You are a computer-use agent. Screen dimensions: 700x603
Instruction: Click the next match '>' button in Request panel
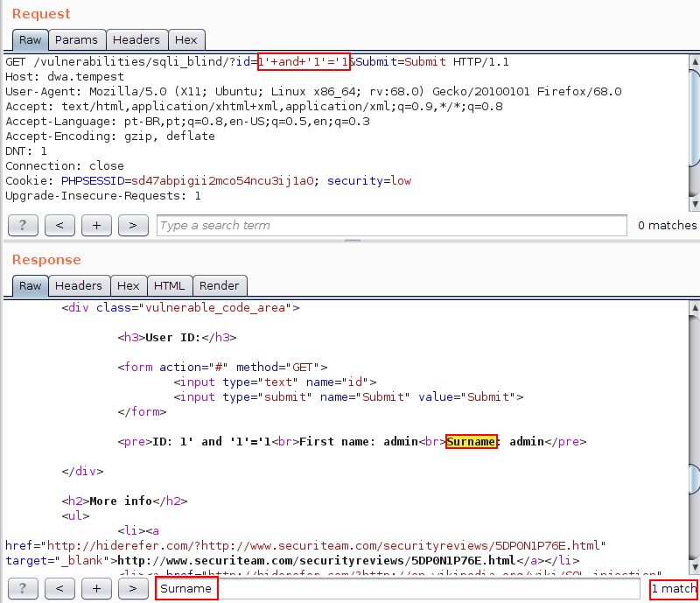133,225
